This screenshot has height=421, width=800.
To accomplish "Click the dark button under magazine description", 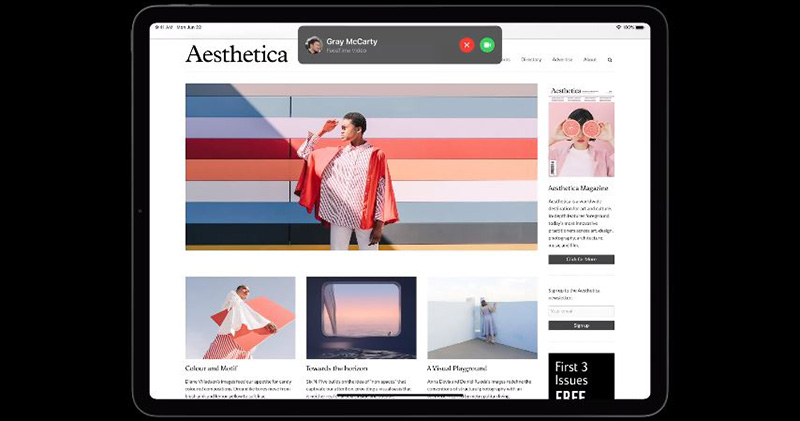I will (x=581, y=259).
